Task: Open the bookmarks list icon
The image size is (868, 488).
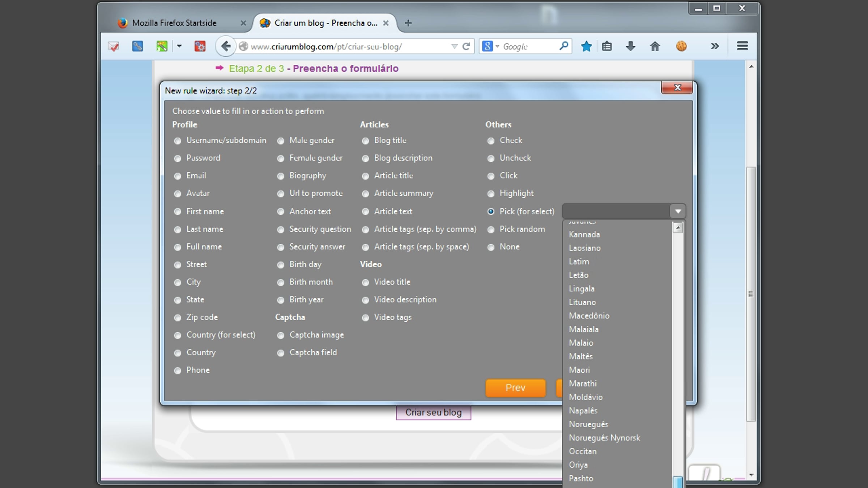Action: click(607, 46)
